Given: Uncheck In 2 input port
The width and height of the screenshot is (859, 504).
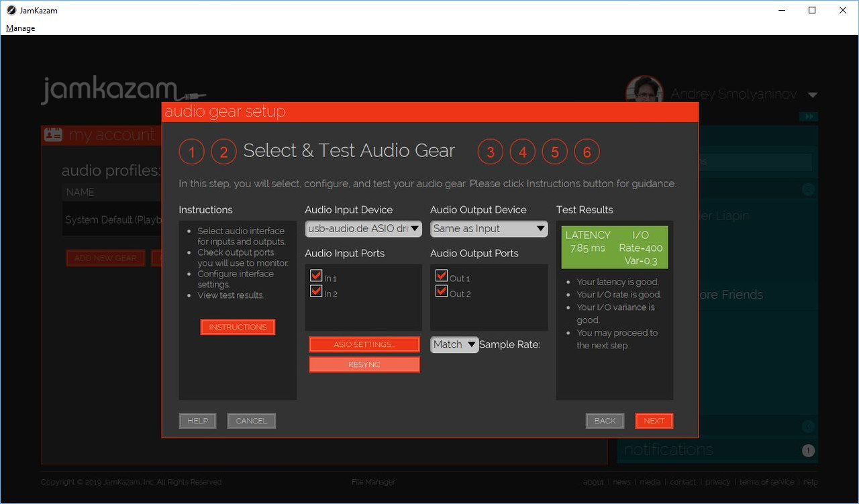Looking at the screenshot, I should (x=316, y=291).
